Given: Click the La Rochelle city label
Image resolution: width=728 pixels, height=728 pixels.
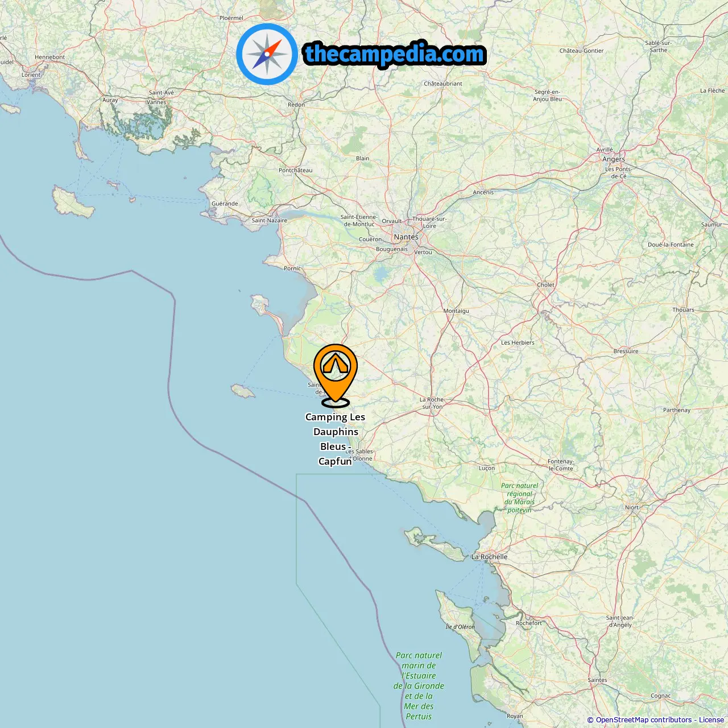Looking at the screenshot, I should [x=490, y=557].
